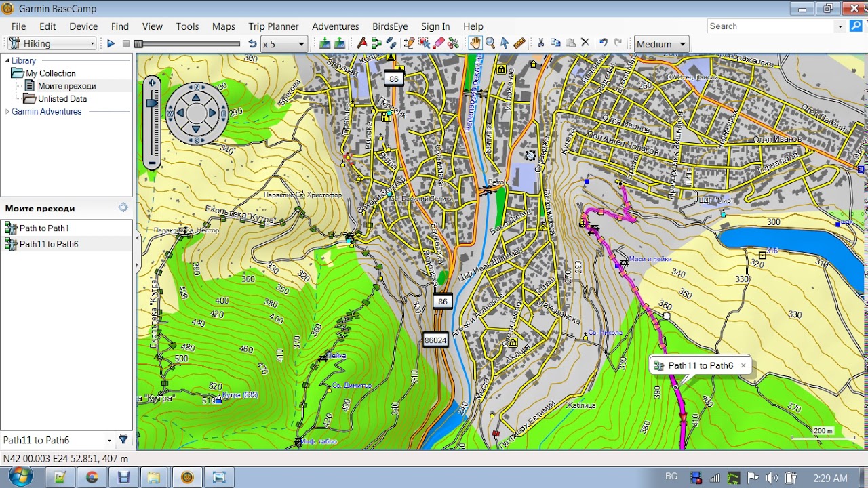
Task: Open the Help menu
Action: pyautogui.click(x=473, y=26)
